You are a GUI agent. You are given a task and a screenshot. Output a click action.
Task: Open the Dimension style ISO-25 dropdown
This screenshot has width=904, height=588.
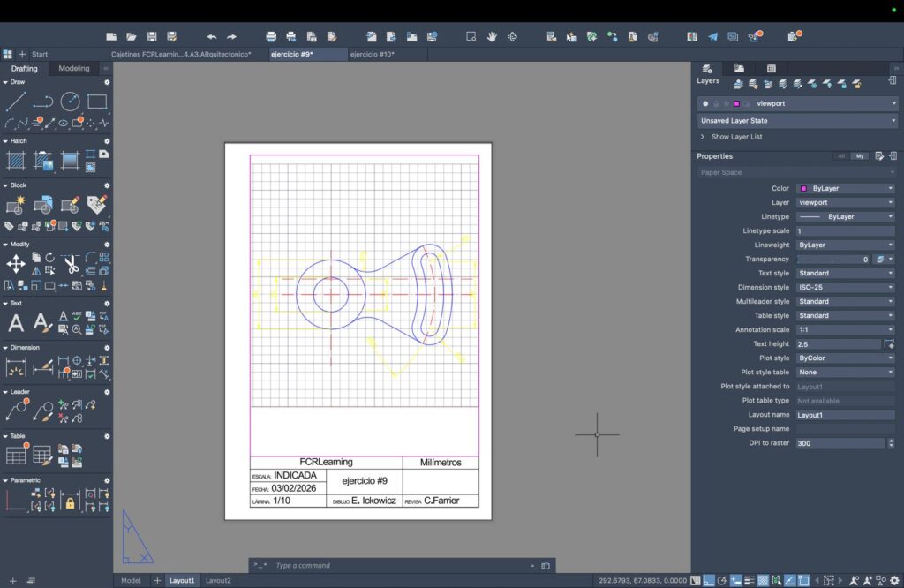click(845, 287)
